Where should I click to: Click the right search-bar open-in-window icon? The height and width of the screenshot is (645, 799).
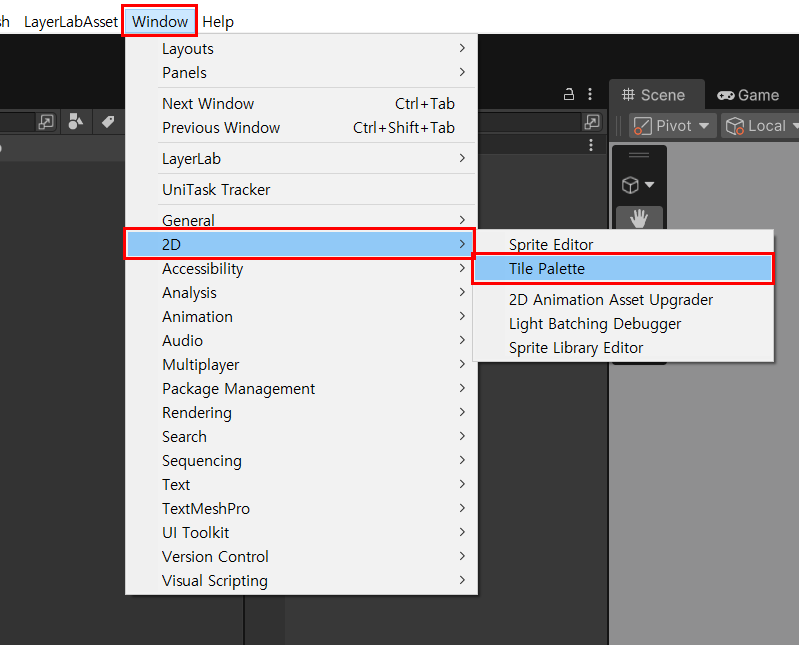tap(592, 122)
